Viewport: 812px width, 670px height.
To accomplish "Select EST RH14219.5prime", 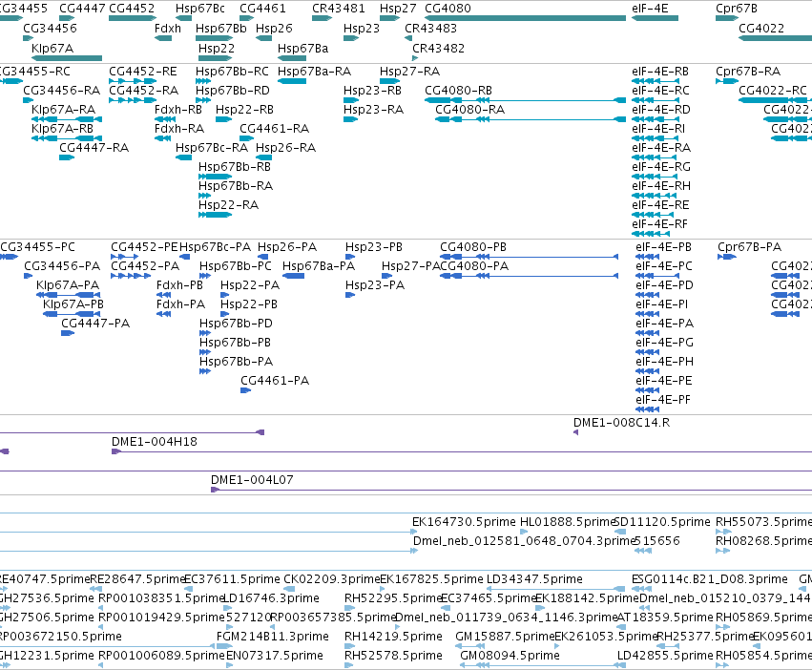I will point(393,637).
